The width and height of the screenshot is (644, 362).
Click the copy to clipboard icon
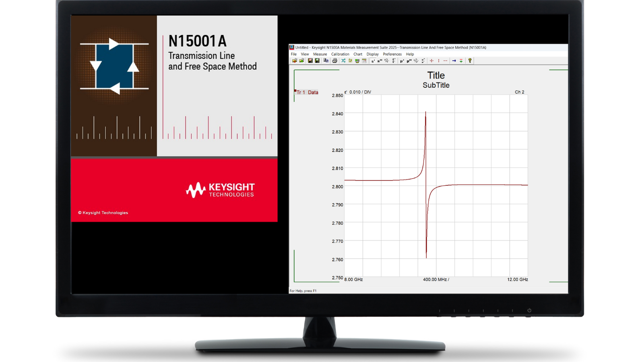coord(326,61)
